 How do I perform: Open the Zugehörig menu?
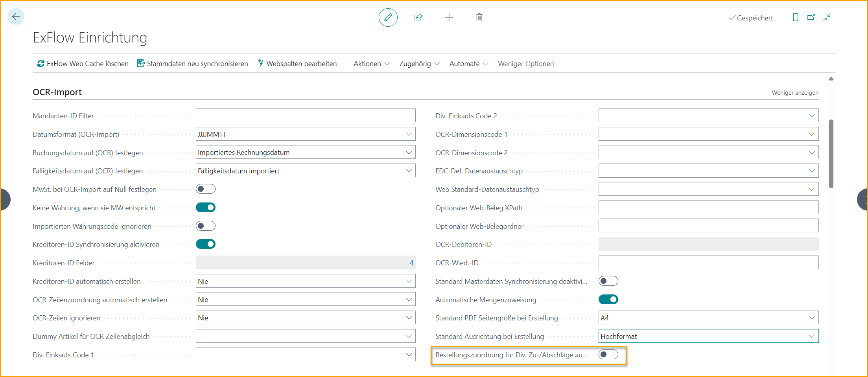pyautogui.click(x=419, y=63)
